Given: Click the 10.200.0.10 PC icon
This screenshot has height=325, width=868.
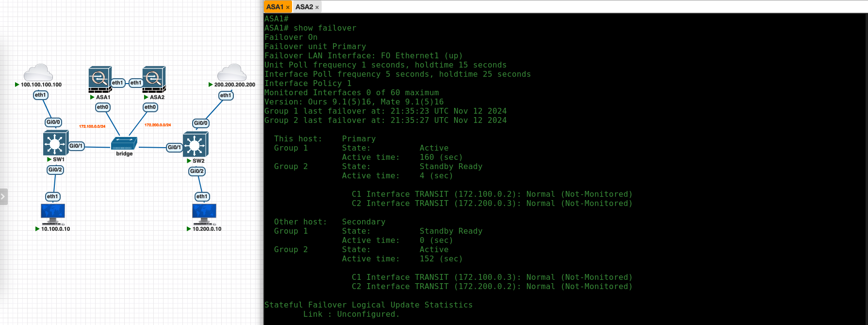Looking at the screenshot, I should pyautogui.click(x=204, y=213).
